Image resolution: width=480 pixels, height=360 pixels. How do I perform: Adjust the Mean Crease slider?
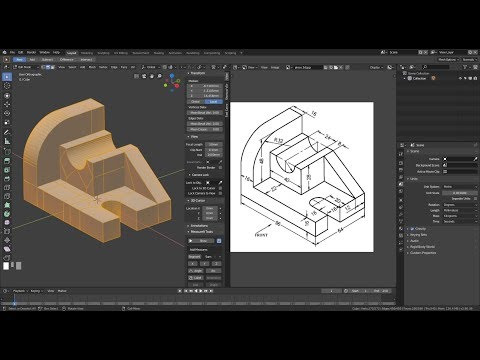coord(205,129)
